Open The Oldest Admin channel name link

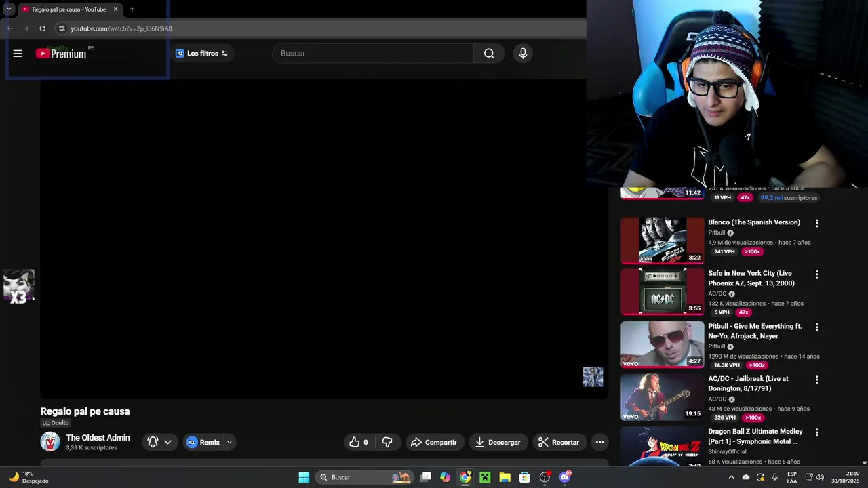98,438
